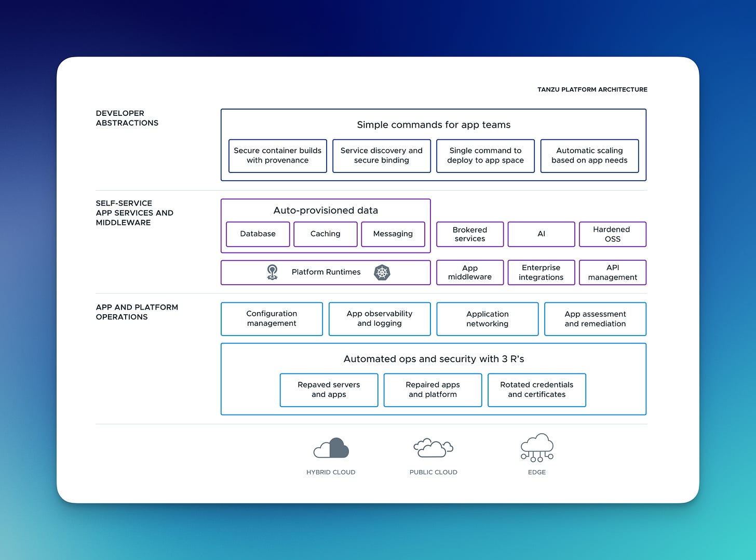Click the 'Auto-provisioned data' heading
Viewport: 756px width, 560px height.
[x=326, y=210]
